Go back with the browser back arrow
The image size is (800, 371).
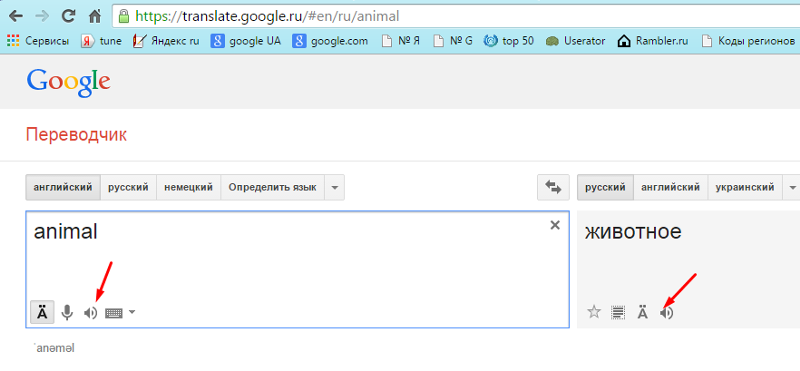coord(16,16)
